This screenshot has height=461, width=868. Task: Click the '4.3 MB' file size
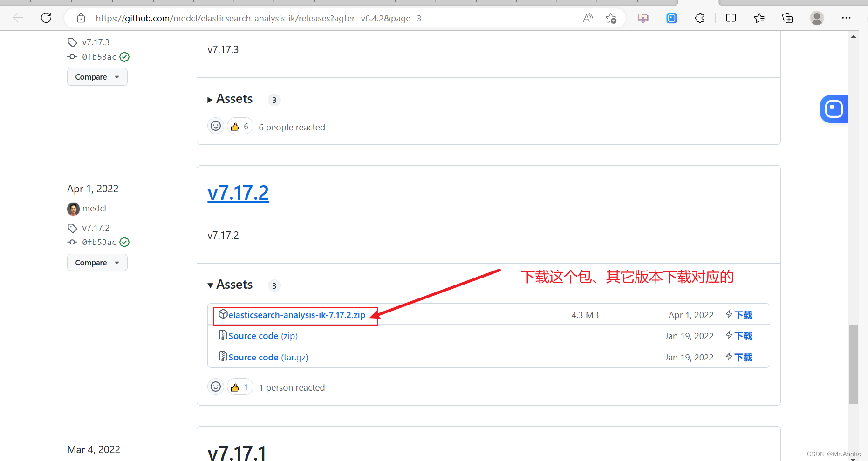click(x=585, y=315)
